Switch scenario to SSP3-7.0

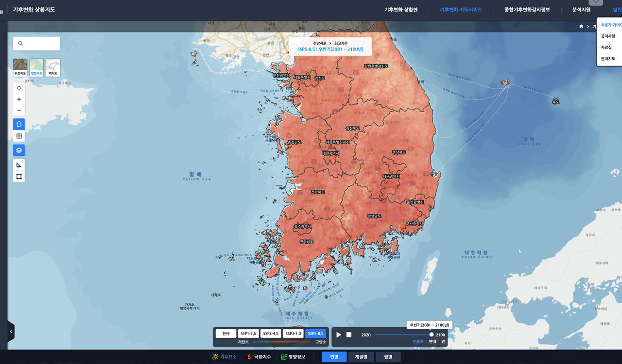pos(294,333)
